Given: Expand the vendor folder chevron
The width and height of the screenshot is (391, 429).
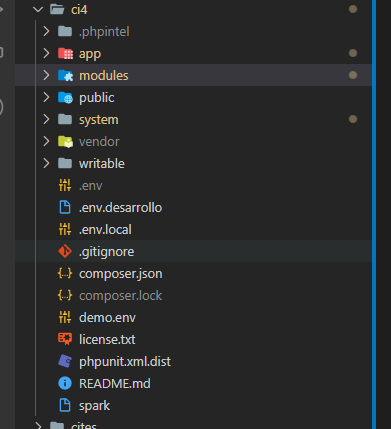Looking at the screenshot, I should pyautogui.click(x=46, y=141).
